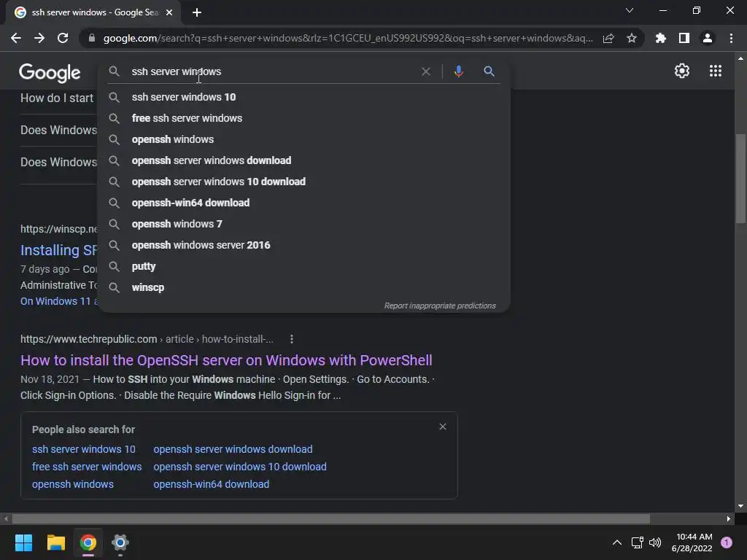The height and width of the screenshot is (560, 747).
Task: Open the network status tray icon
Action: click(637, 542)
